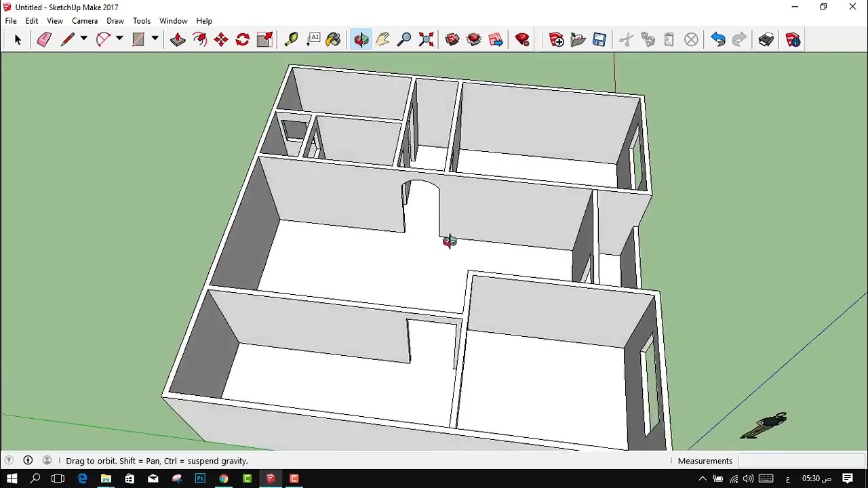Viewport: 868px width, 488px height.
Task: Click the Erase circled-X icon
Action: (x=691, y=40)
